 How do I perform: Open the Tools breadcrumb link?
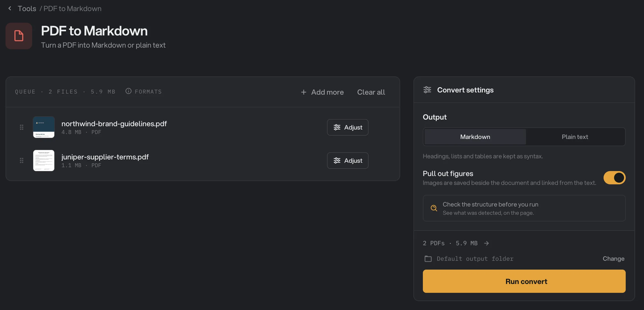point(27,9)
